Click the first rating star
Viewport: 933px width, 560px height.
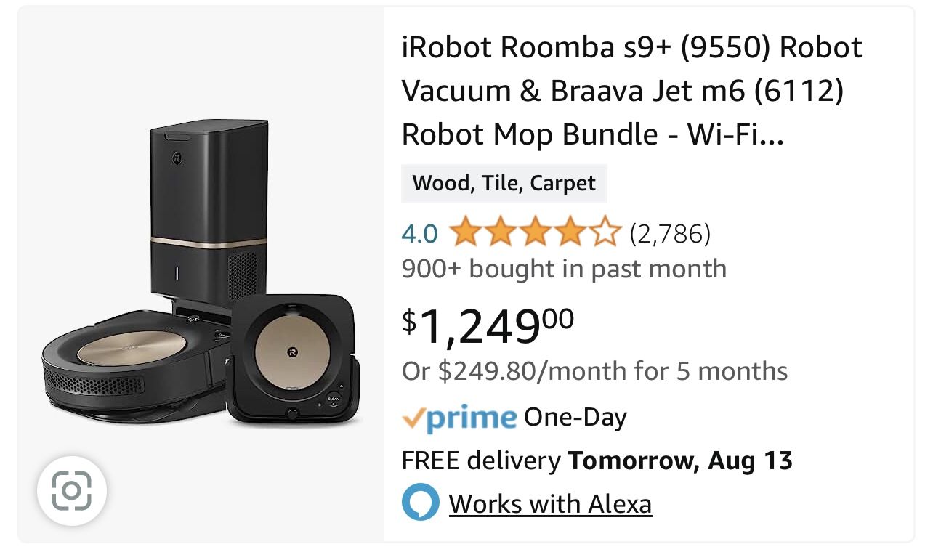465,233
